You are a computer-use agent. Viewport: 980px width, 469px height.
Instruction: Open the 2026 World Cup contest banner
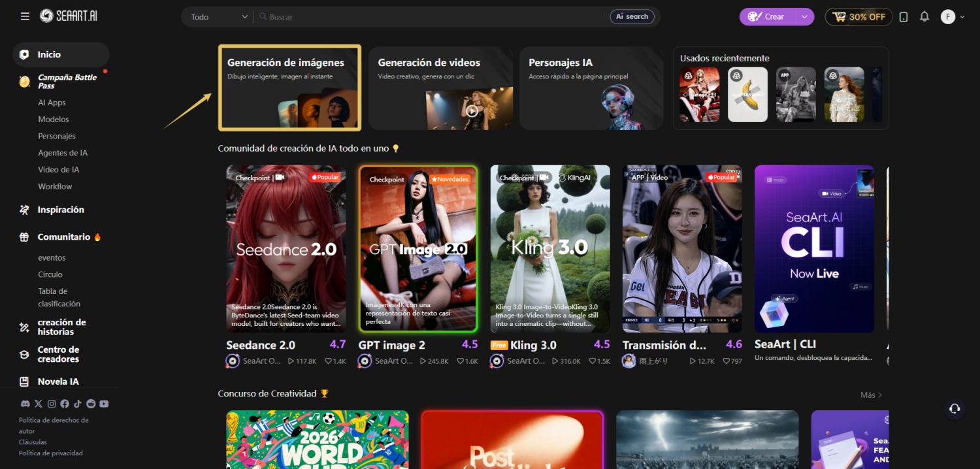pos(318,440)
